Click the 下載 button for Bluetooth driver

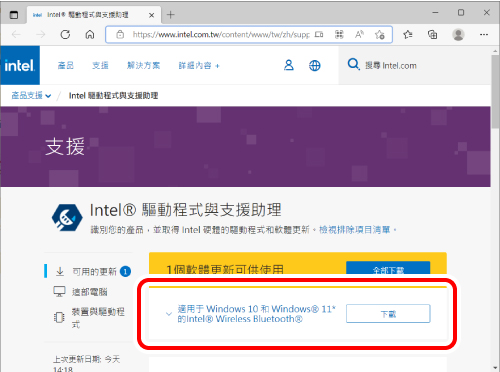(x=388, y=314)
